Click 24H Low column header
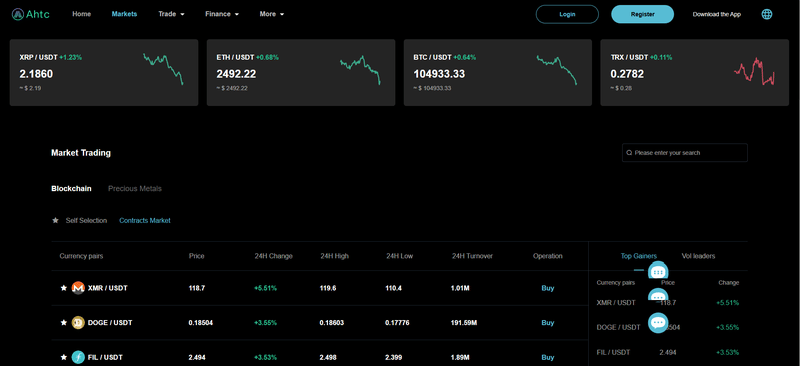Image resolution: width=800 pixels, height=366 pixels. tap(399, 256)
